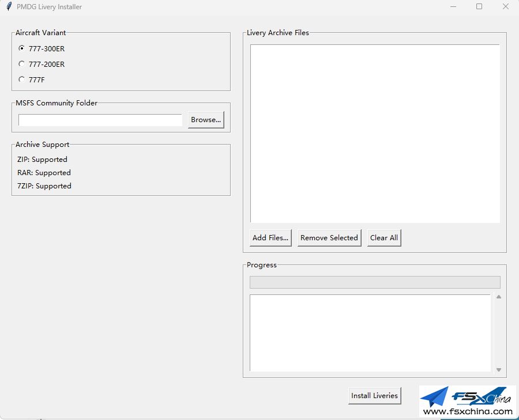Minimize the PMDG Livery Installer window
The image size is (519, 420).
453,6
